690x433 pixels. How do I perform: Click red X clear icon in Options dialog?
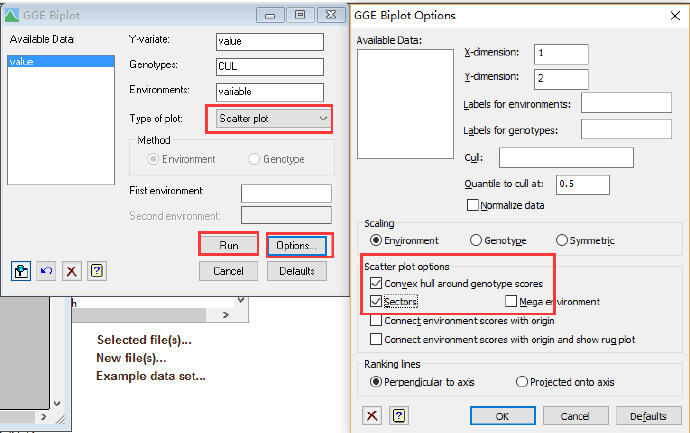coord(373,415)
